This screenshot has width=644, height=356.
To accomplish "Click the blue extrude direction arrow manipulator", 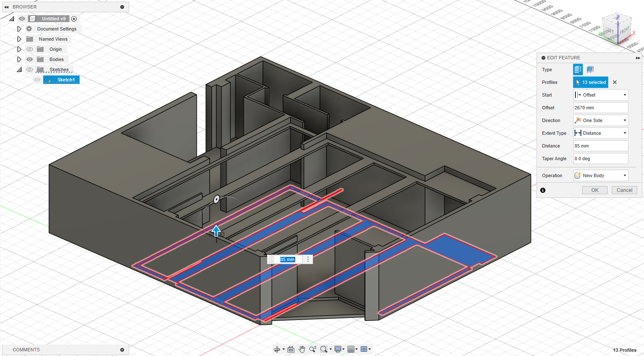I will pos(216,231).
